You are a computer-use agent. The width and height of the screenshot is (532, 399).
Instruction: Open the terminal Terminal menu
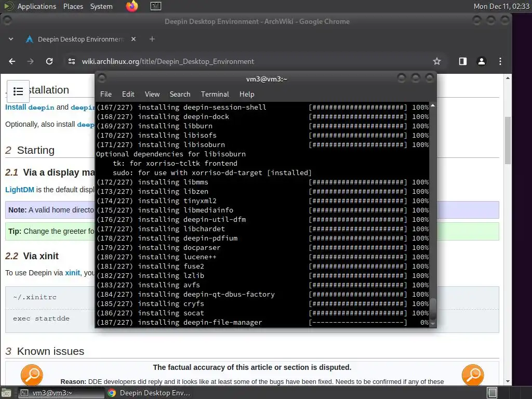pos(215,95)
